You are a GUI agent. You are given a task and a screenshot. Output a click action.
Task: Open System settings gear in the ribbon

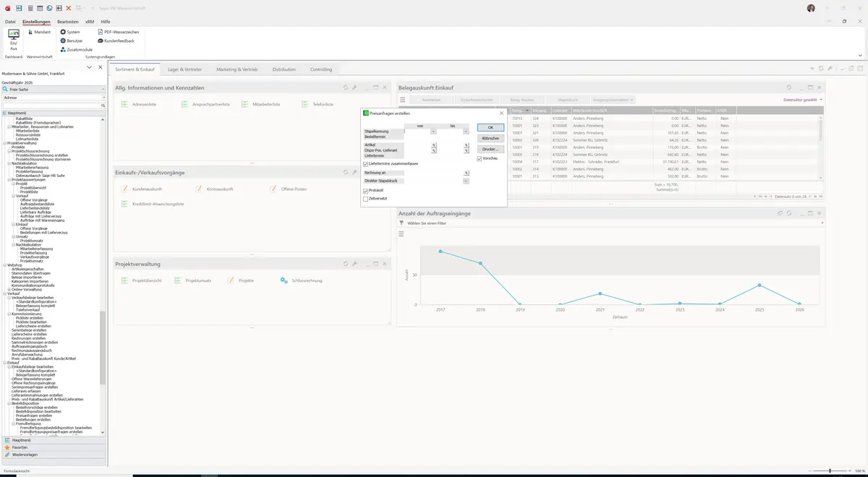(70, 32)
